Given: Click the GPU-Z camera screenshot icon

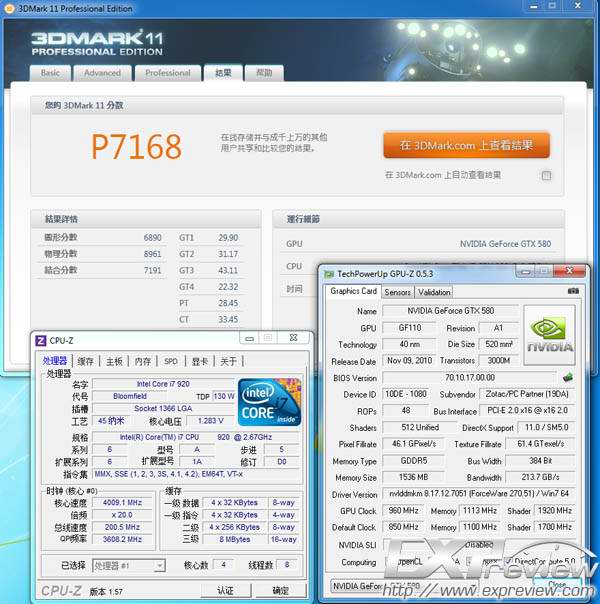Looking at the screenshot, I should point(572,292).
